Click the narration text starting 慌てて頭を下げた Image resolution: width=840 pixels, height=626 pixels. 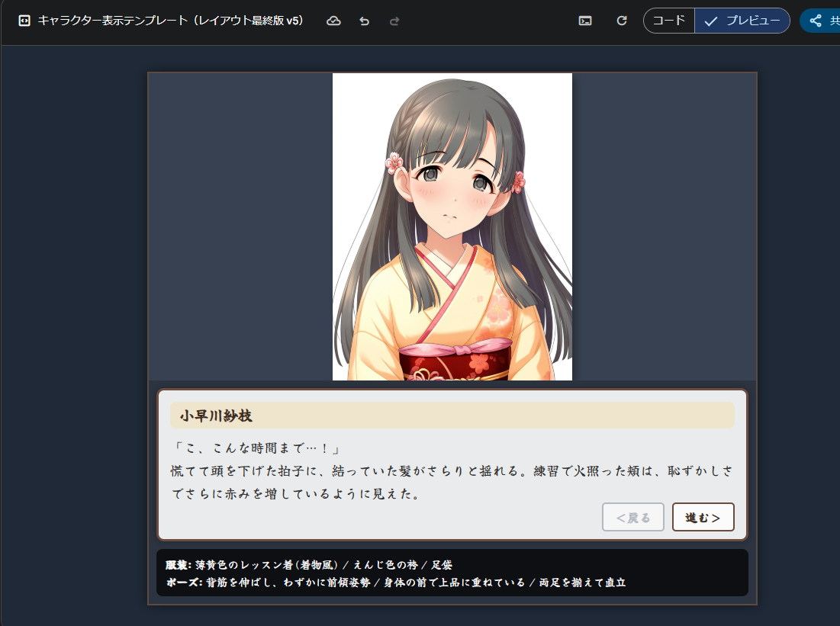(x=452, y=482)
